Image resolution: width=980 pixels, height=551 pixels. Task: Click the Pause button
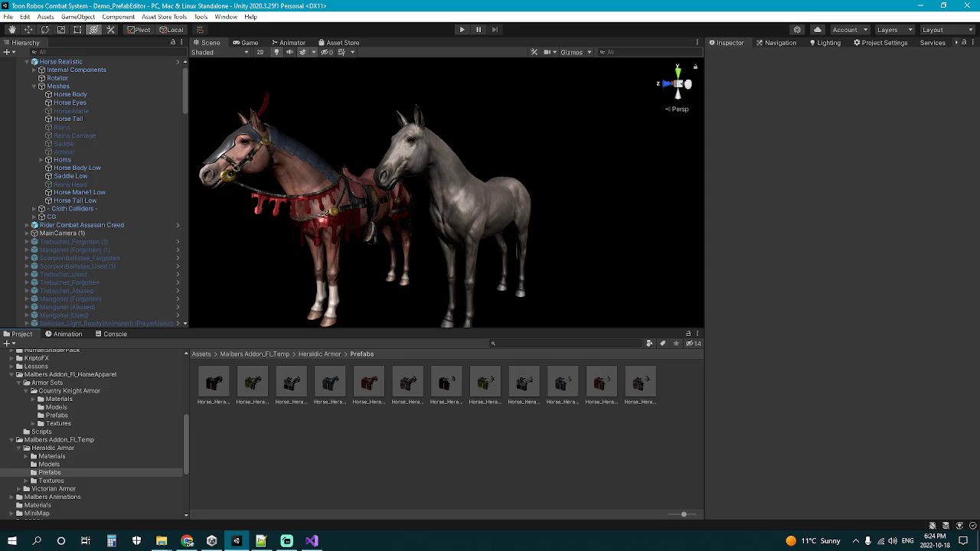[479, 30]
